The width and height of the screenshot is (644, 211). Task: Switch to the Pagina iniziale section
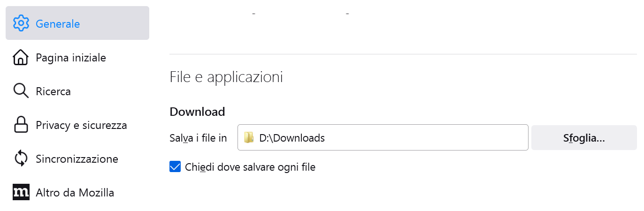71,58
